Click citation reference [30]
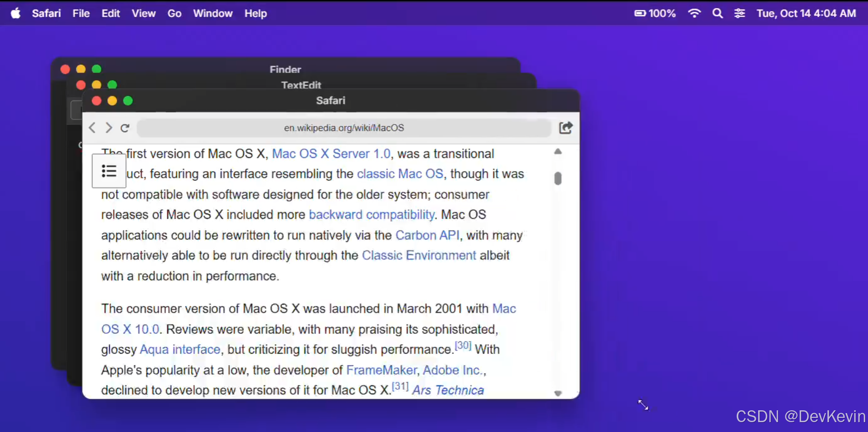This screenshot has height=432, width=868. pos(463,346)
